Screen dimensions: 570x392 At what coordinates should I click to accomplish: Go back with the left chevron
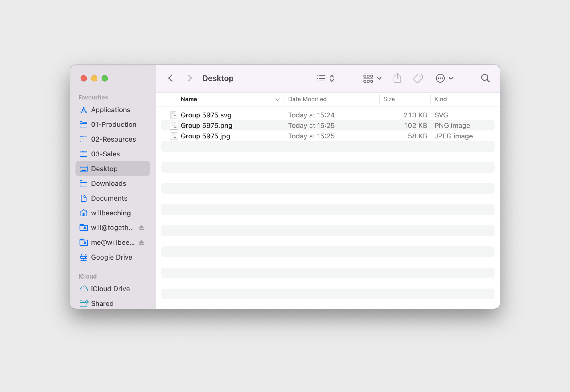[x=171, y=78]
